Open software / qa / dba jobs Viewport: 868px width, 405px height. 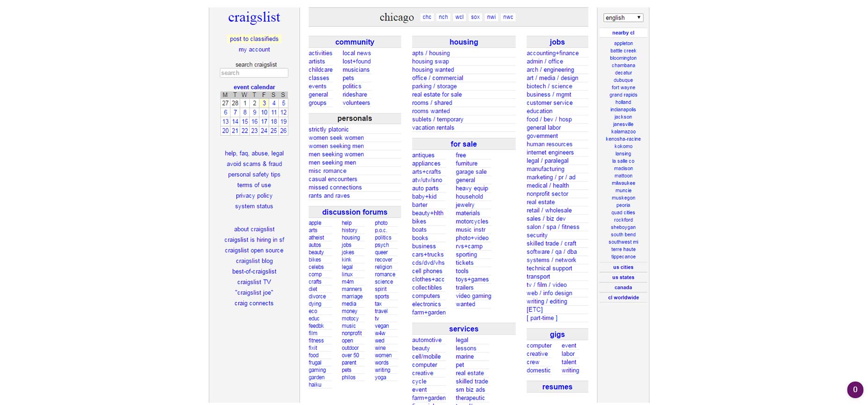551,252
